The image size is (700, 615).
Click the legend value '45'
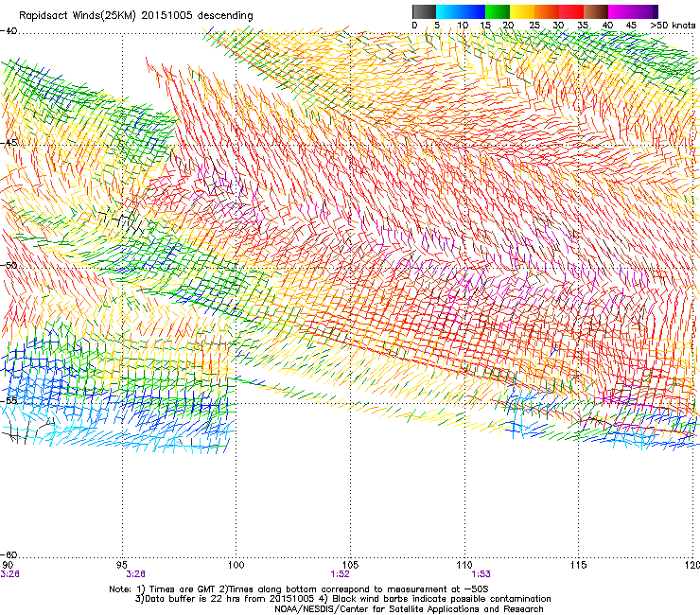pyautogui.click(x=631, y=26)
